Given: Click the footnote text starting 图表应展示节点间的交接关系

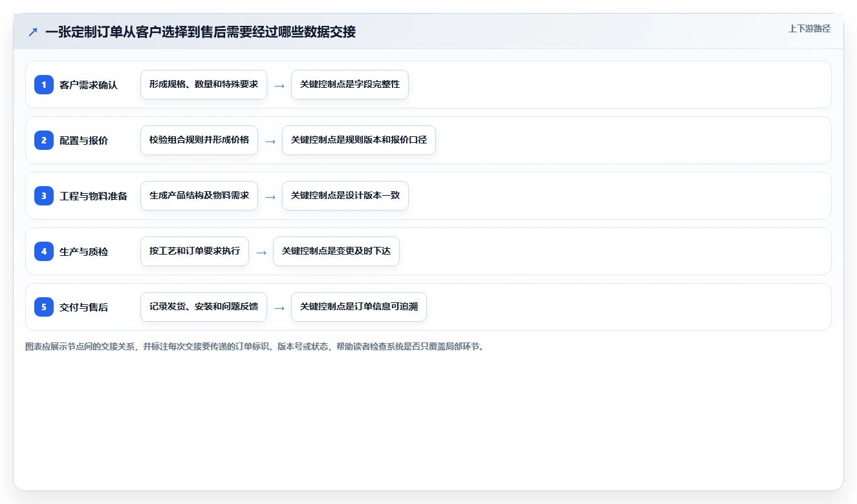Looking at the screenshot, I should coord(255,346).
